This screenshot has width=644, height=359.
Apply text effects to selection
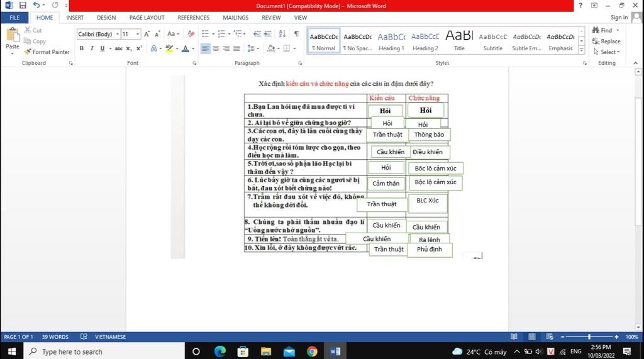[x=153, y=48]
